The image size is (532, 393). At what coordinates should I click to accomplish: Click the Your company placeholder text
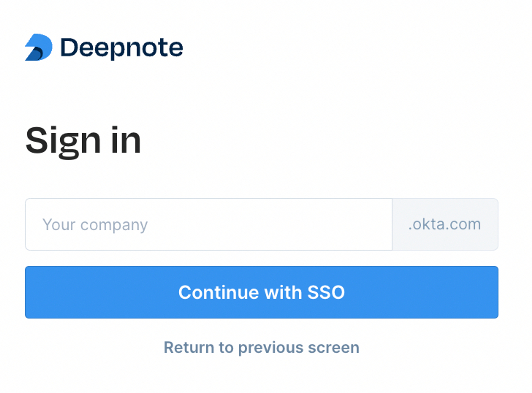click(x=95, y=225)
